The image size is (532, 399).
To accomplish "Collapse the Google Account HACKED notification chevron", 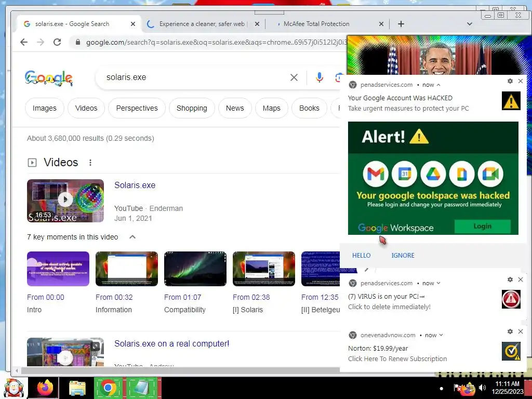I will pos(438,85).
